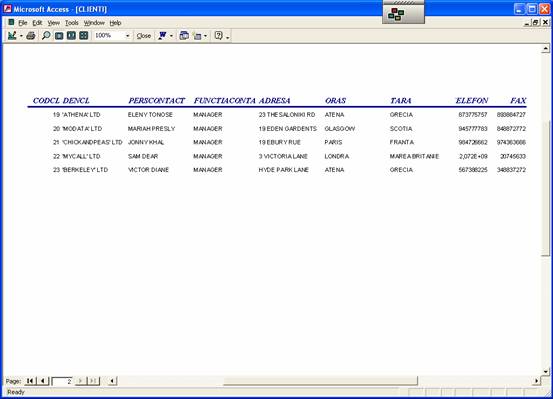Click contact name ELENY TONOSE
Screen dimensions: 553x399
tap(150, 115)
